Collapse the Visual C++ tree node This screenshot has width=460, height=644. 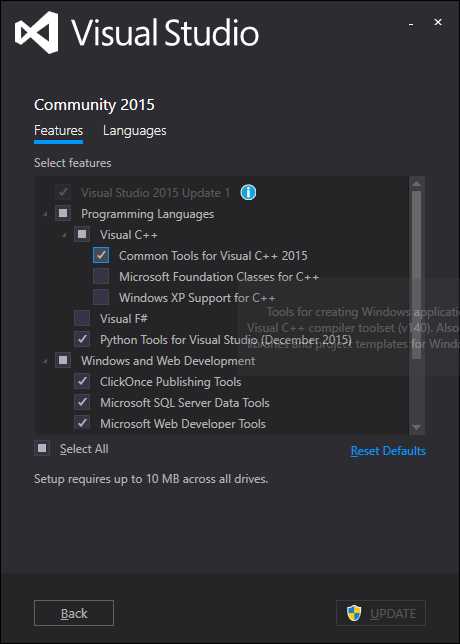coord(64,235)
